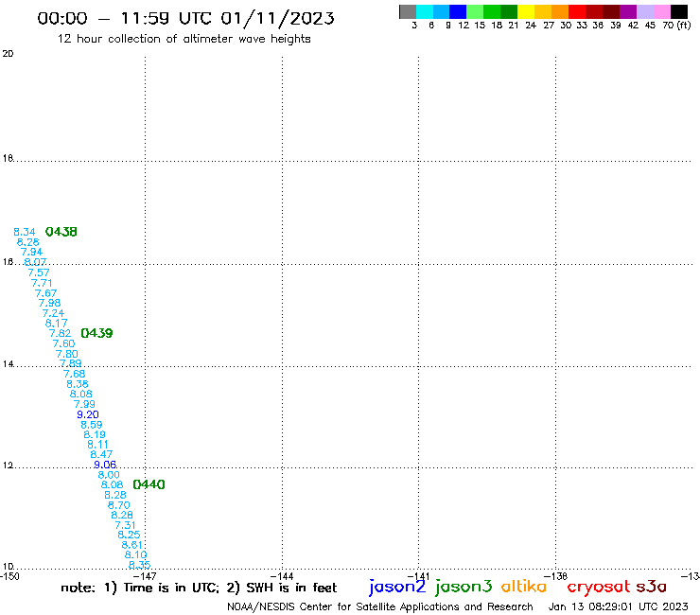700x615 pixels.
Task: Click the wave height value 7.89
Action: pos(70,363)
